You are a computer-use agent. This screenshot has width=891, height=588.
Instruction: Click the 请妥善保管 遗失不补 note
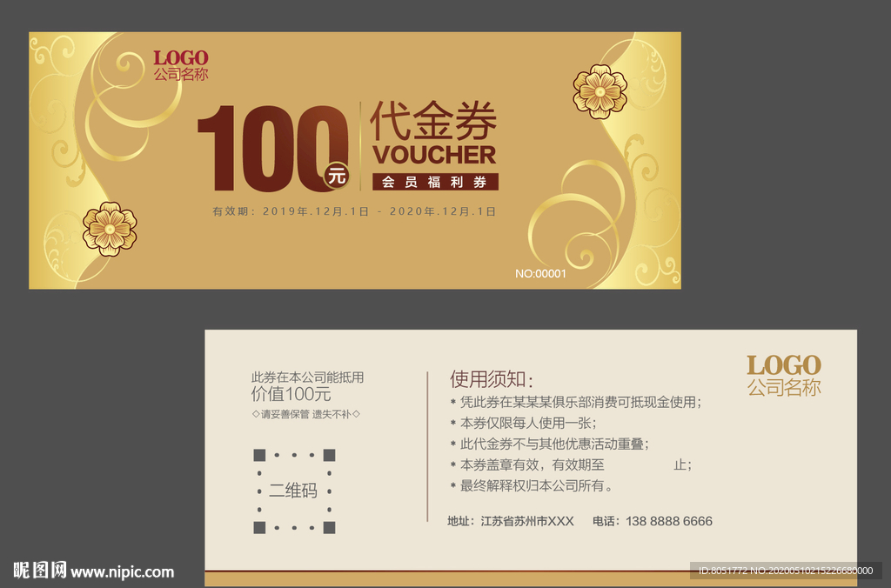pos(305,415)
